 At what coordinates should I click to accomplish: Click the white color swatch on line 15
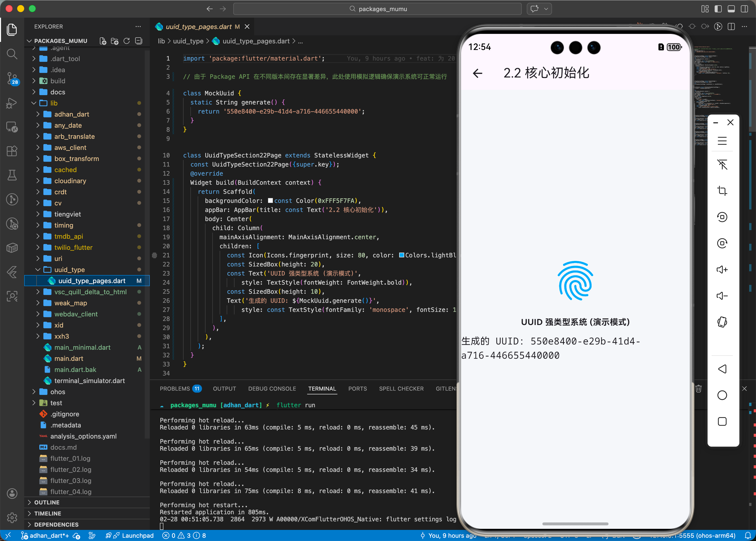pos(270,201)
